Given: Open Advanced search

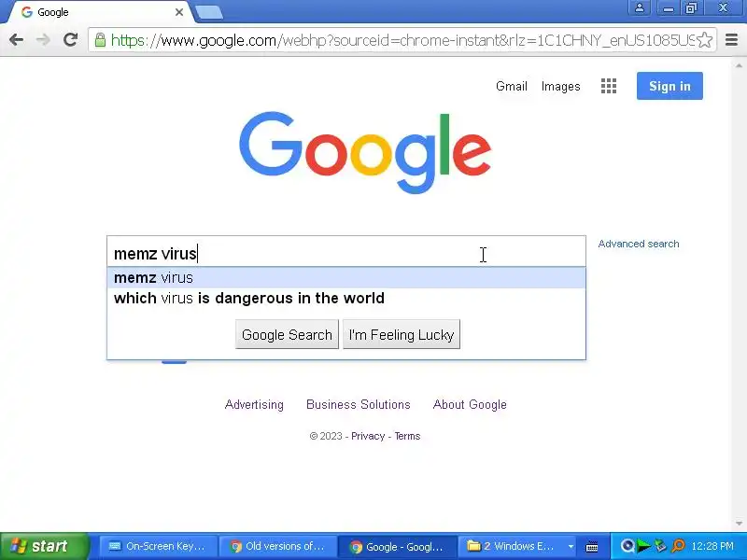Looking at the screenshot, I should click(x=639, y=244).
